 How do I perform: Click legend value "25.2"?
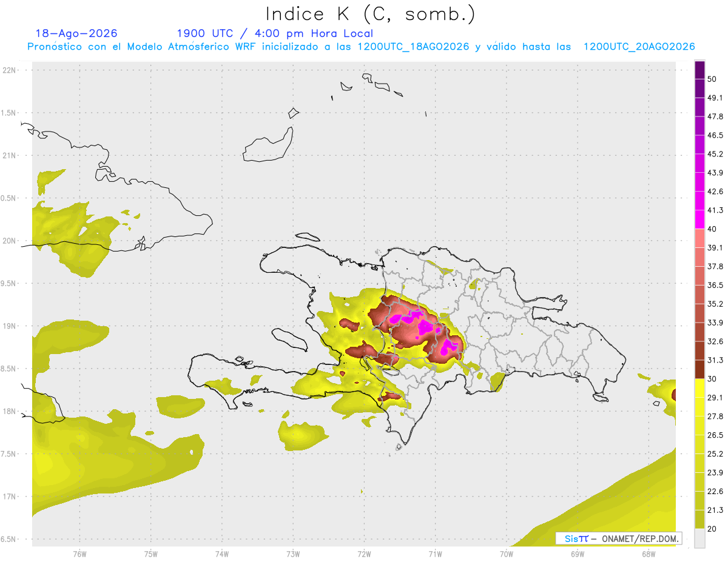(715, 454)
